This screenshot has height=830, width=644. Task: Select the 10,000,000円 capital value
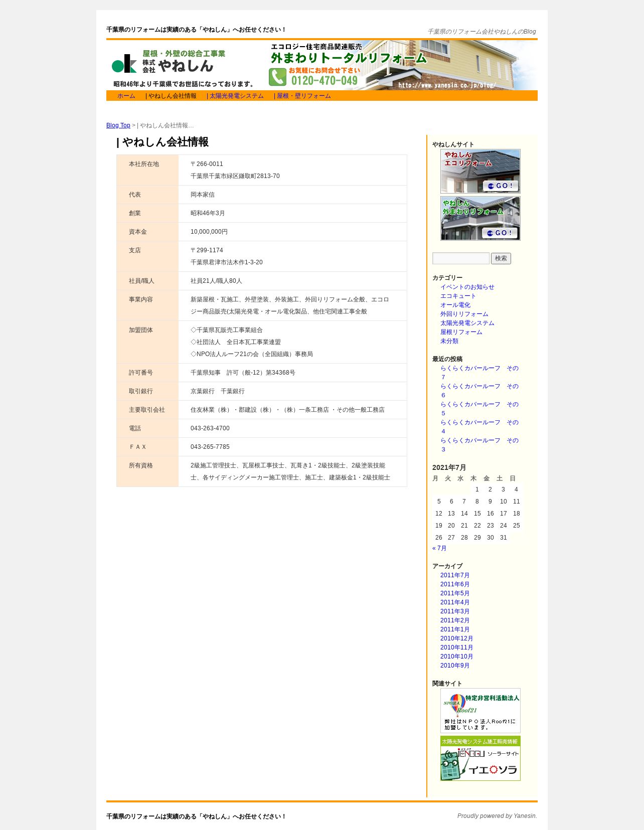209,232
